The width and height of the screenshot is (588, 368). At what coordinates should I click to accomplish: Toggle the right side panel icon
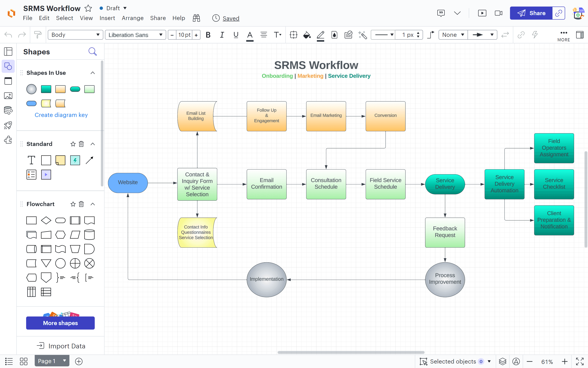click(580, 35)
